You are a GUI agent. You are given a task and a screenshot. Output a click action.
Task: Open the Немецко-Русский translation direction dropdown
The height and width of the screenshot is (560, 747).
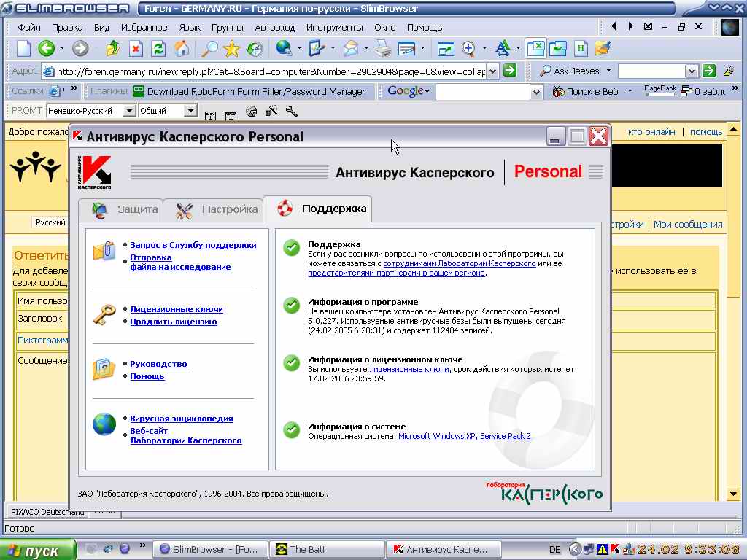129,111
